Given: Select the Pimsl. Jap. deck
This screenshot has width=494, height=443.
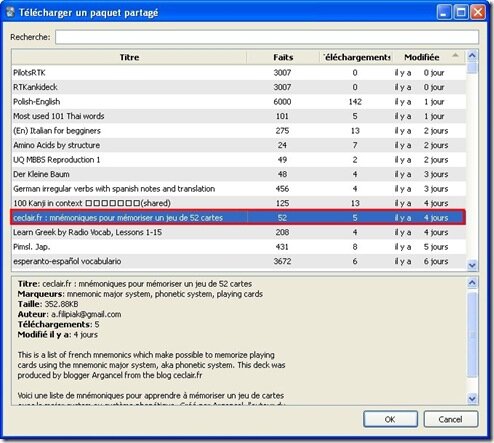Looking at the screenshot, I should (x=239, y=247).
